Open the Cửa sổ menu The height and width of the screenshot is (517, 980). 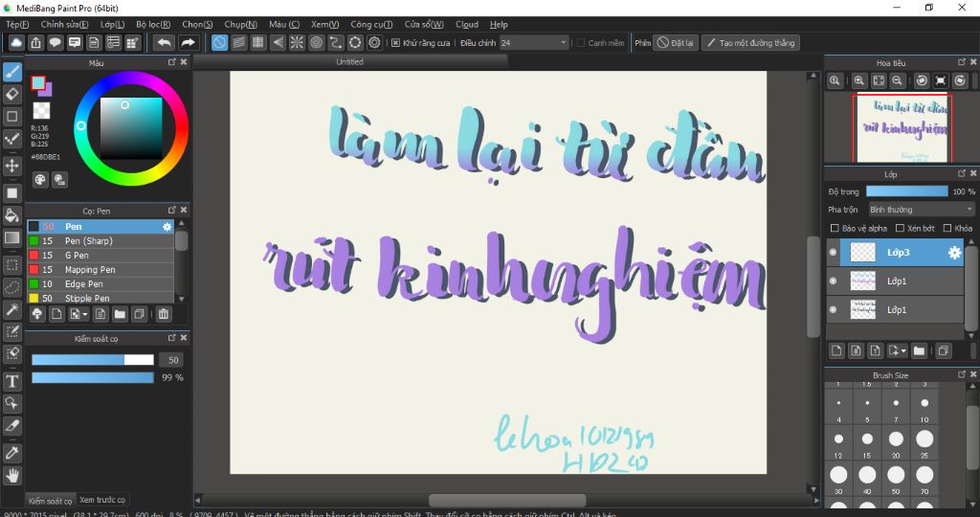point(424,24)
